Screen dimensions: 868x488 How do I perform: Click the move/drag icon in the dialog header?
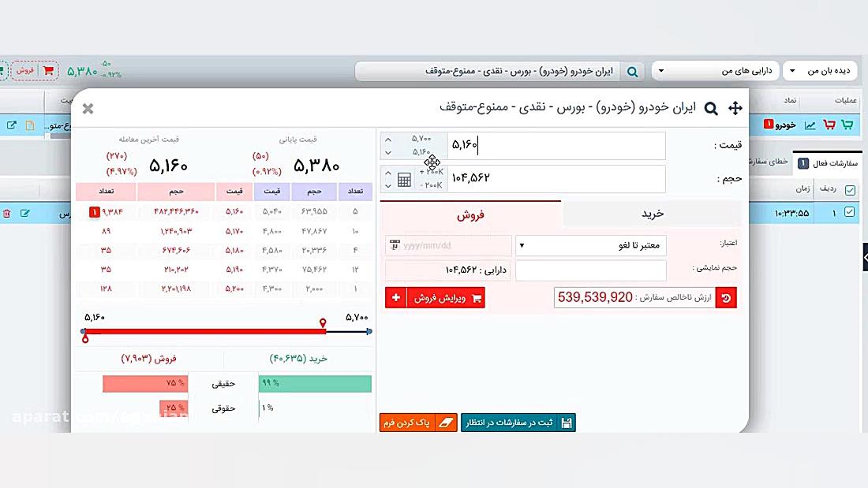pyautogui.click(x=735, y=108)
